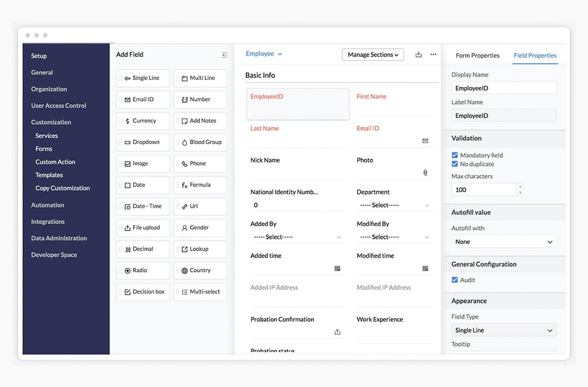This screenshot has height=387, width=588.
Task: Add a Country field
Action: pos(201,271)
